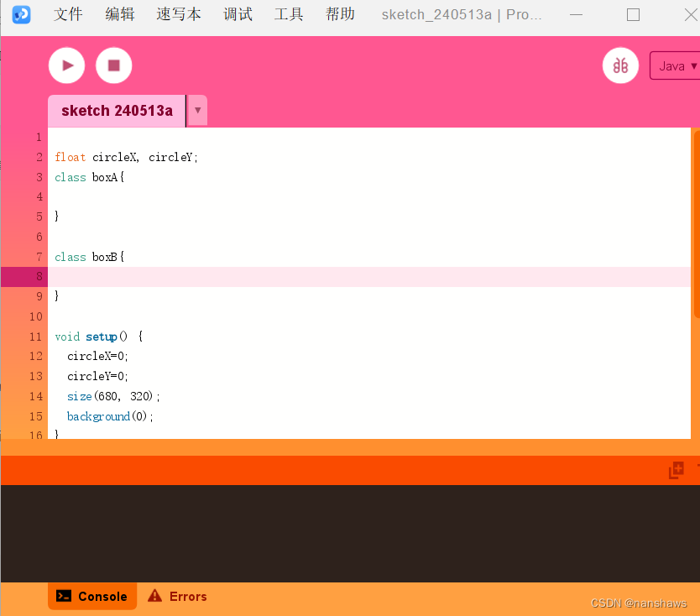Open the 文件 menu
The height and width of the screenshot is (616, 700).
click(x=69, y=13)
